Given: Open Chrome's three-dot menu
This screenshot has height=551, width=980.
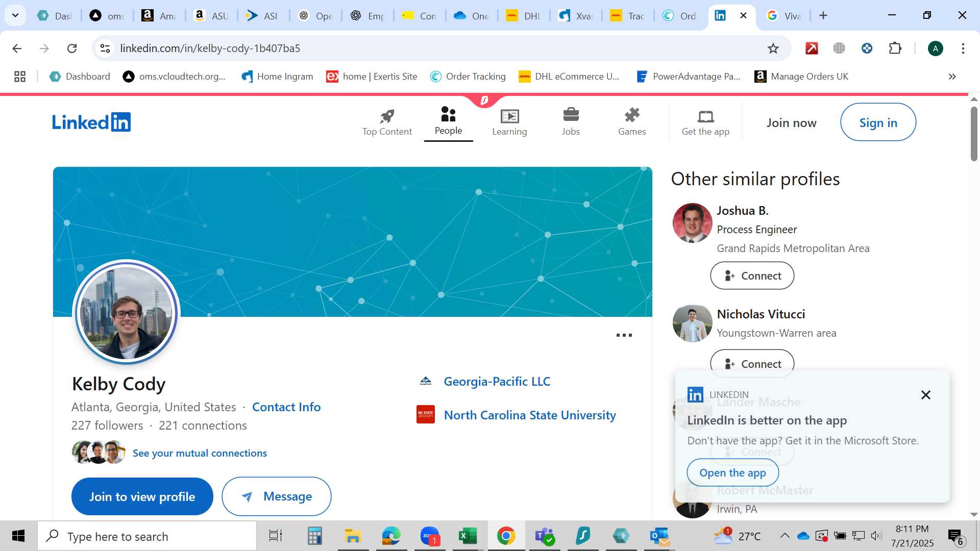Looking at the screenshot, I should point(963,48).
